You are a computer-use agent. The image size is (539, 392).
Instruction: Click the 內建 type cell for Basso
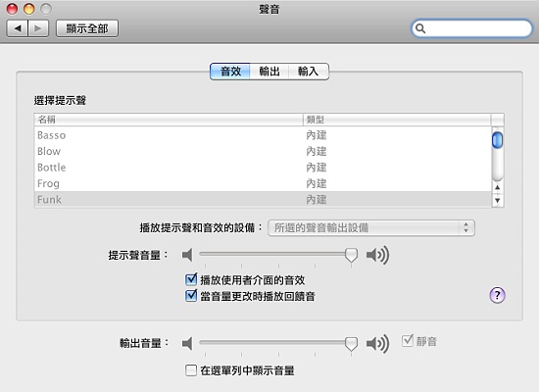point(317,135)
